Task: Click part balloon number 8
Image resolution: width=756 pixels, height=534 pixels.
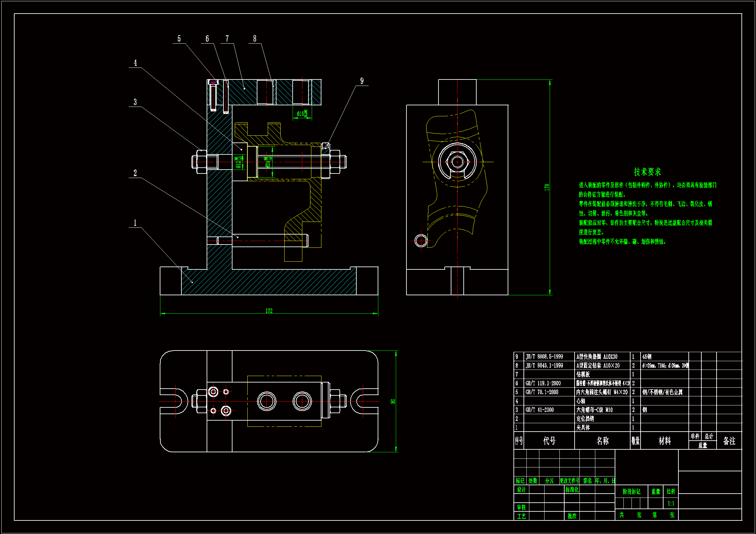Action: [254, 38]
